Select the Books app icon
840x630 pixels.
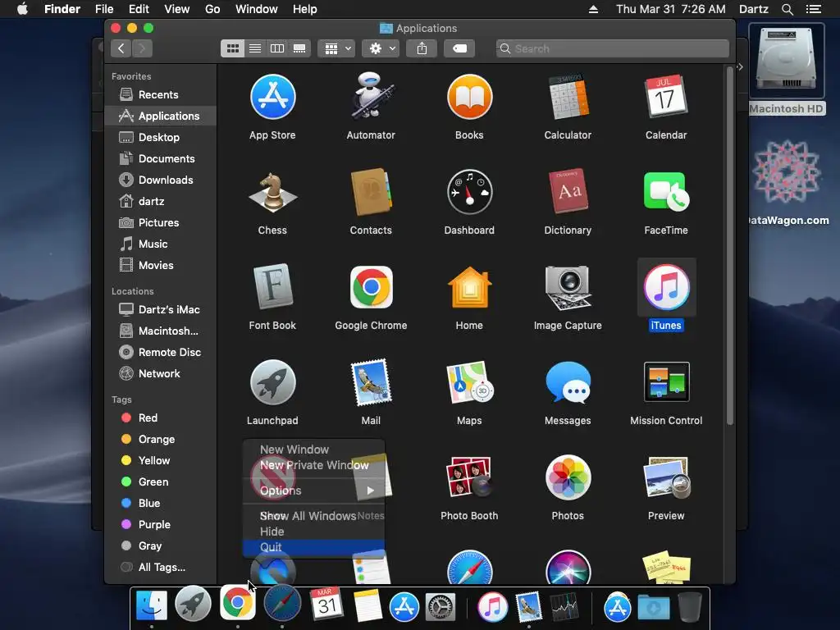469,97
